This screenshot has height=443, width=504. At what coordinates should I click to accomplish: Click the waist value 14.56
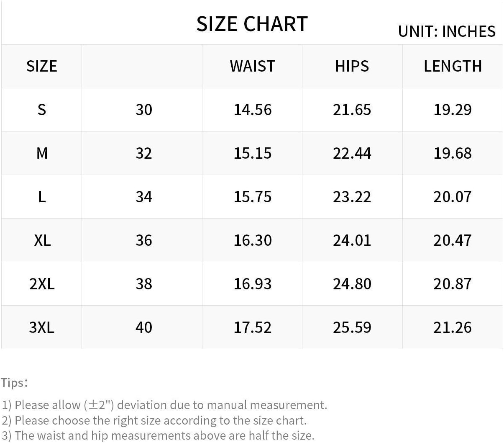coord(252,110)
